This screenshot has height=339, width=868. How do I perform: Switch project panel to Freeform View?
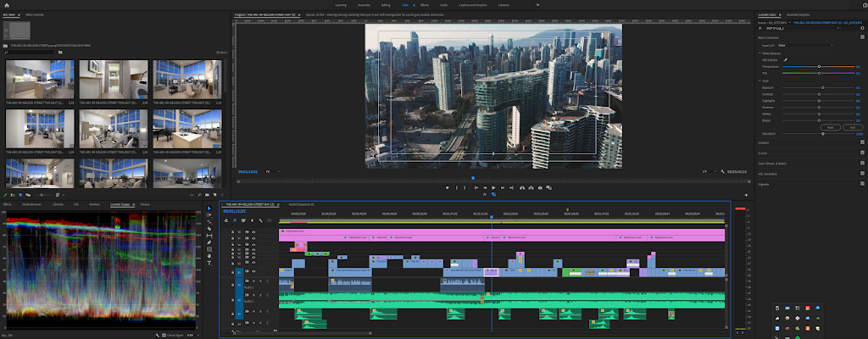(28, 195)
